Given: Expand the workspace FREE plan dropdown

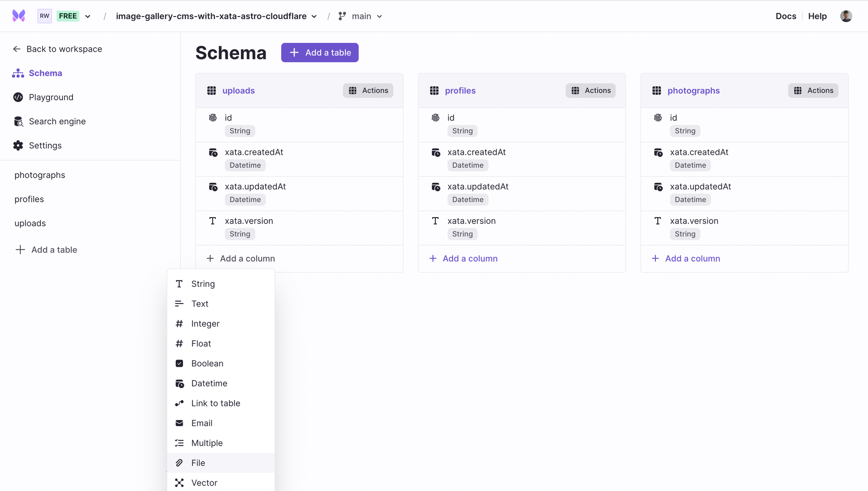Looking at the screenshot, I should tap(88, 16).
